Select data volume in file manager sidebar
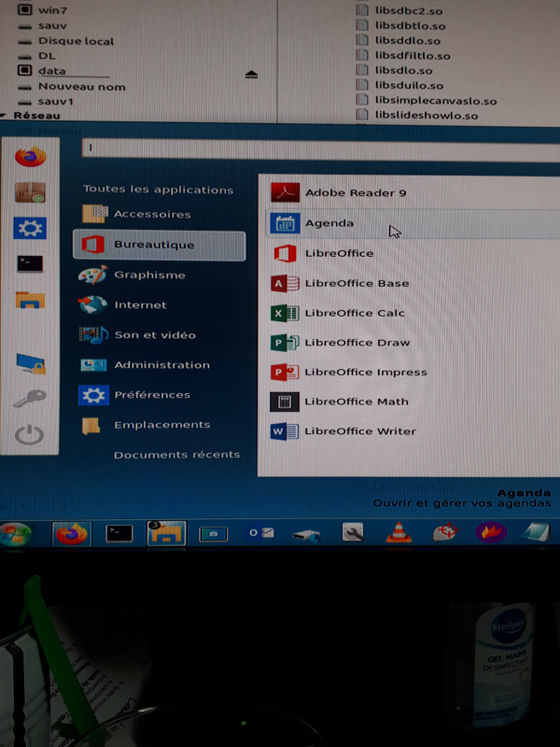Viewport: 560px width, 747px height. tap(42, 71)
